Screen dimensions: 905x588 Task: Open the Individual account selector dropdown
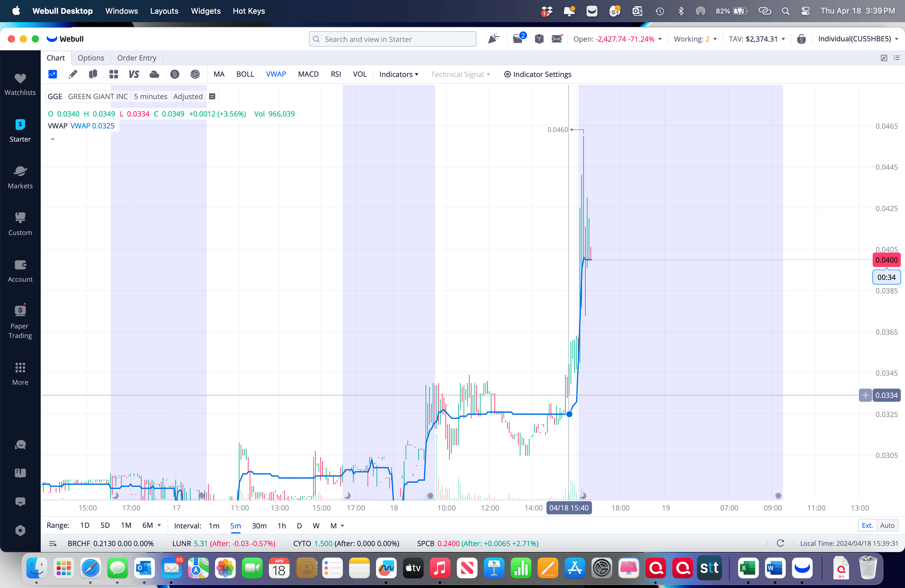pos(858,39)
